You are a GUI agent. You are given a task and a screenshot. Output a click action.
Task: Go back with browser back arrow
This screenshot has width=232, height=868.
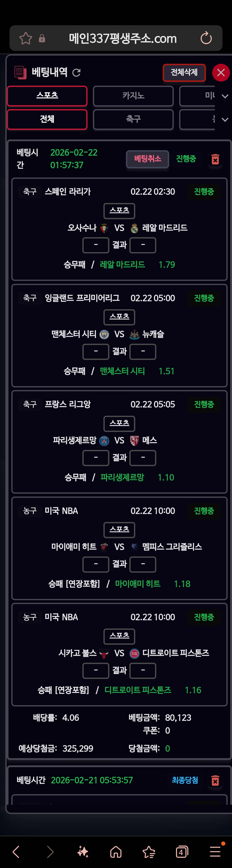coord(16,852)
